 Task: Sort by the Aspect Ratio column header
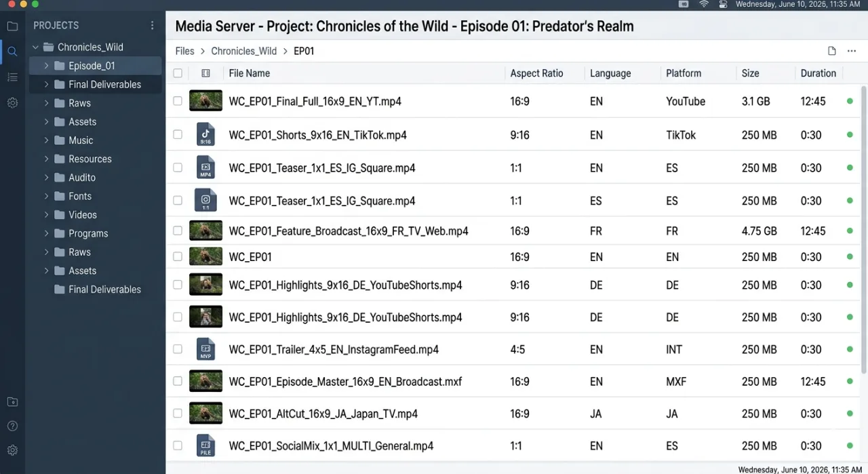point(536,73)
